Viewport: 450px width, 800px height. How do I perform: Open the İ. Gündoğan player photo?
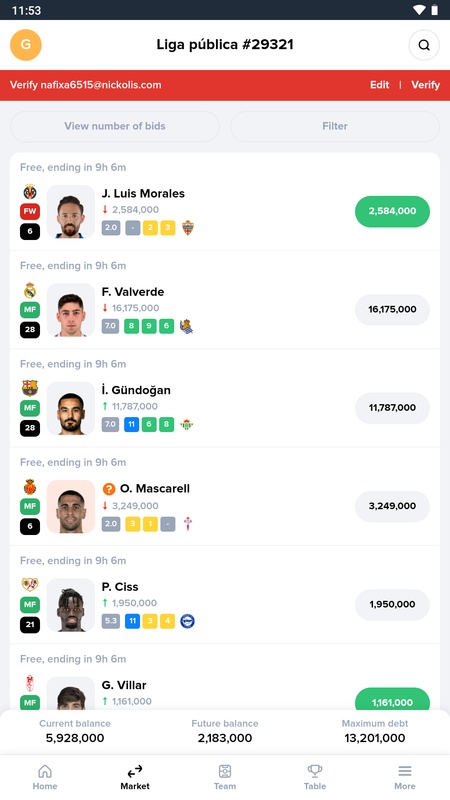click(71, 408)
